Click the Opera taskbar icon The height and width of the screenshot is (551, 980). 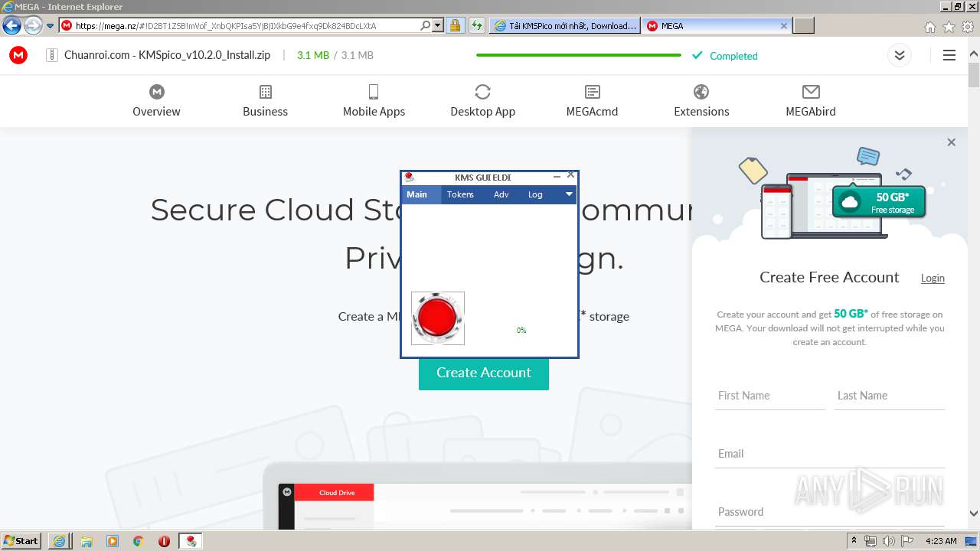(164, 540)
